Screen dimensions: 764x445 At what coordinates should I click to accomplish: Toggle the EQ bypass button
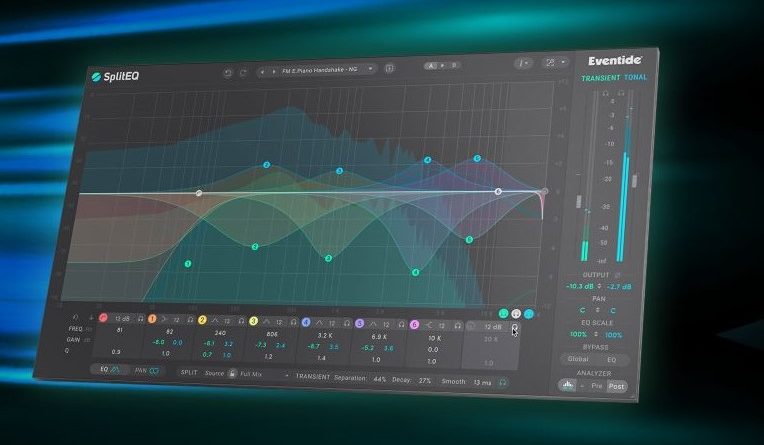pyautogui.click(x=611, y=360)
